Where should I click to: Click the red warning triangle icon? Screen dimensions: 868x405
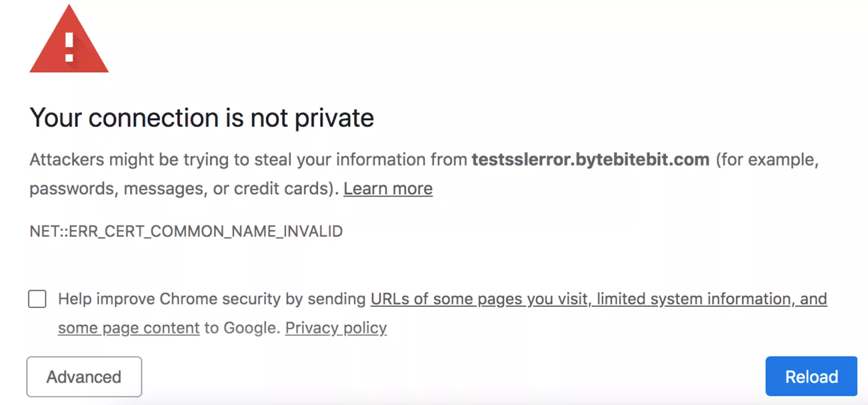69,39
